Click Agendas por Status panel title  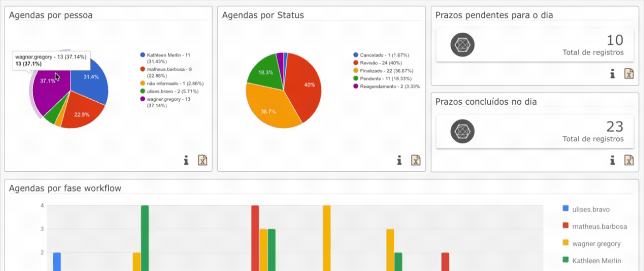pos(263,15)
